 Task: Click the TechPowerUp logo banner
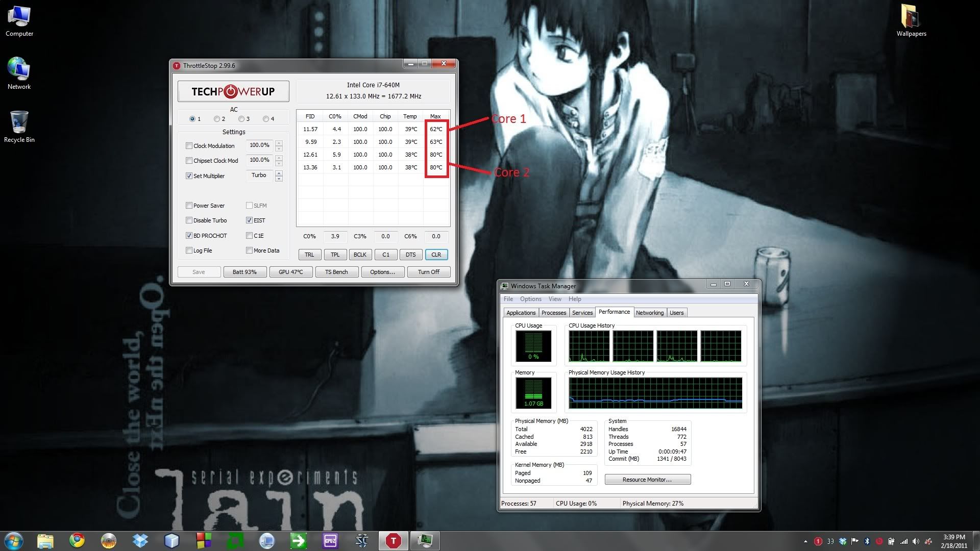coord(233,91)
